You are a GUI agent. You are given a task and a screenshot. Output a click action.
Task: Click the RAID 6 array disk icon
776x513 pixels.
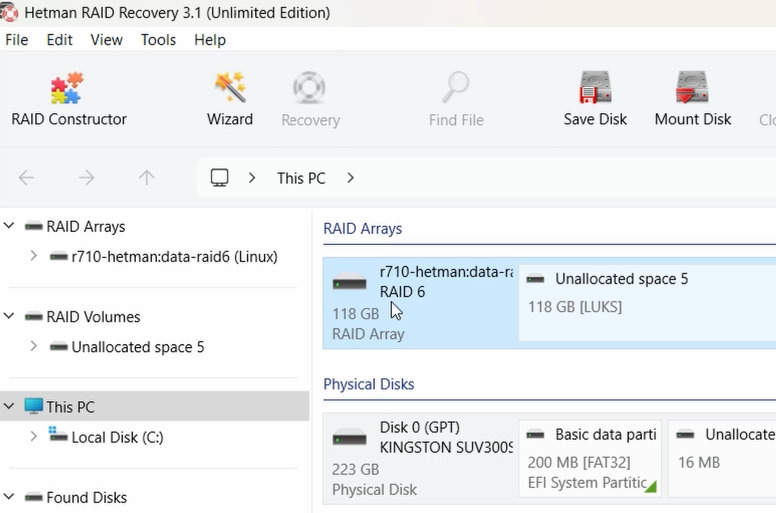(349, 283)
